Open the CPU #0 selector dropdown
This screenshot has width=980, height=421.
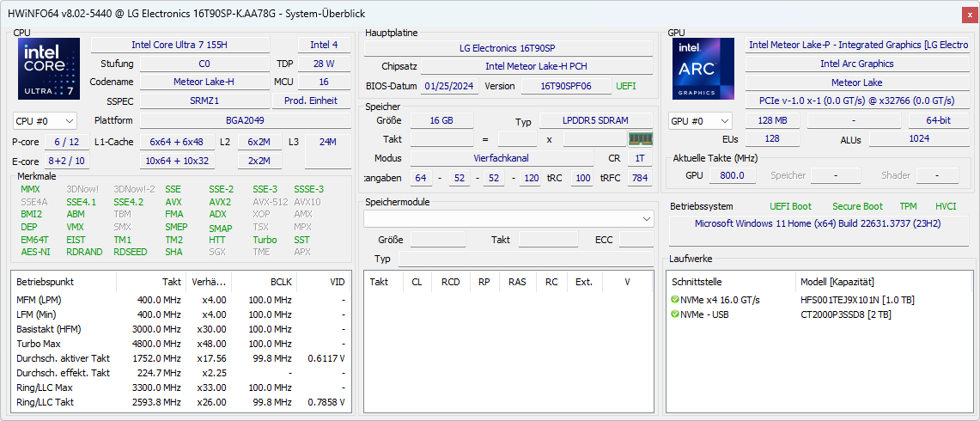[x=45, y=121]
